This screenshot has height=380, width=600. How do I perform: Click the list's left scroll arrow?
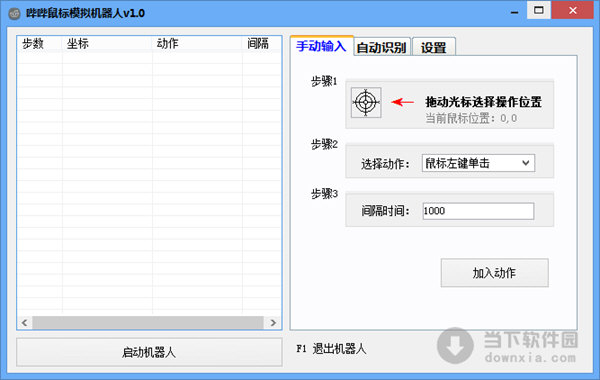pyautogui.click(x=25, y=323)
